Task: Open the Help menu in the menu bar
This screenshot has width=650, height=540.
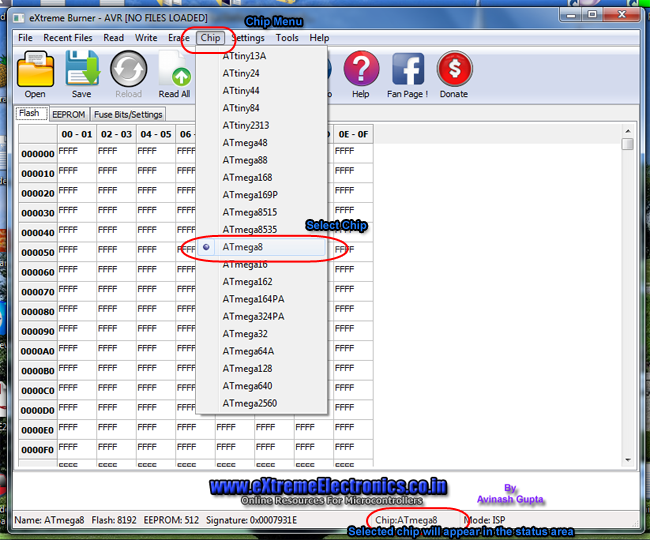Action: [319, 38]
